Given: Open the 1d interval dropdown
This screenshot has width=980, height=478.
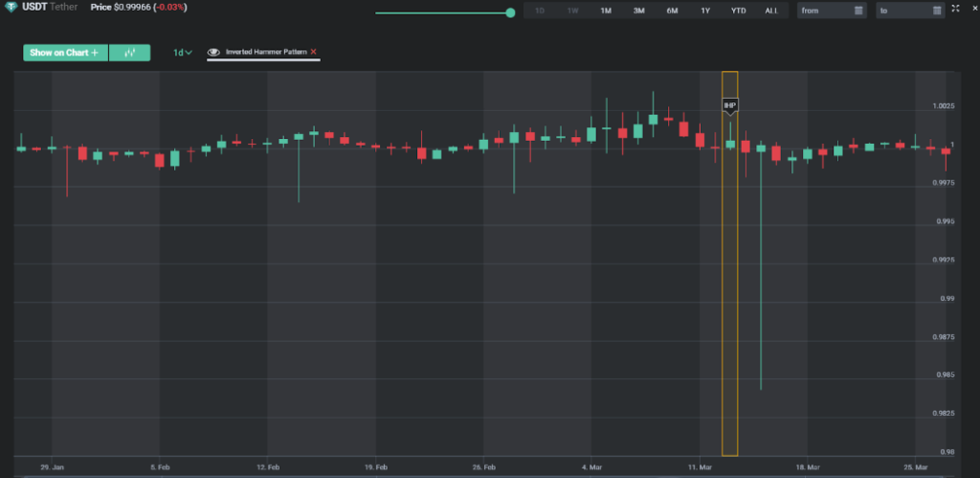Looking at the screenshot, I should tap(183, 53).
